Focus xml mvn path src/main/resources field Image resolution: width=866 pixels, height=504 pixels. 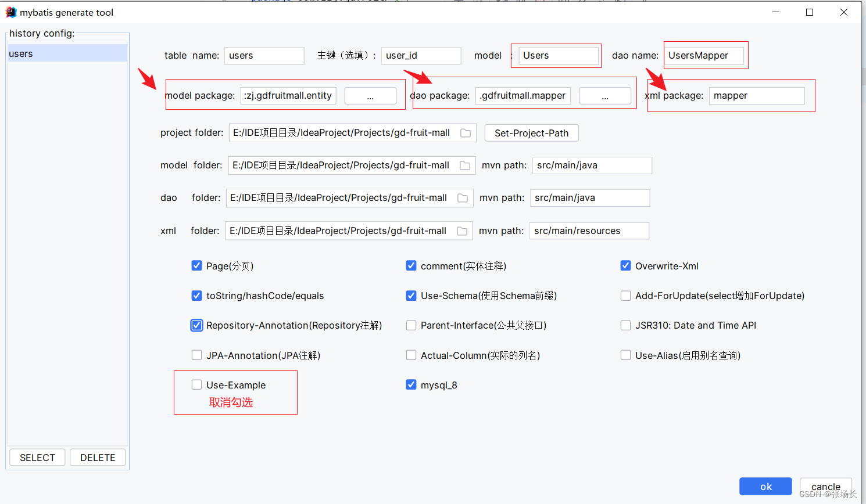(589, 231)
